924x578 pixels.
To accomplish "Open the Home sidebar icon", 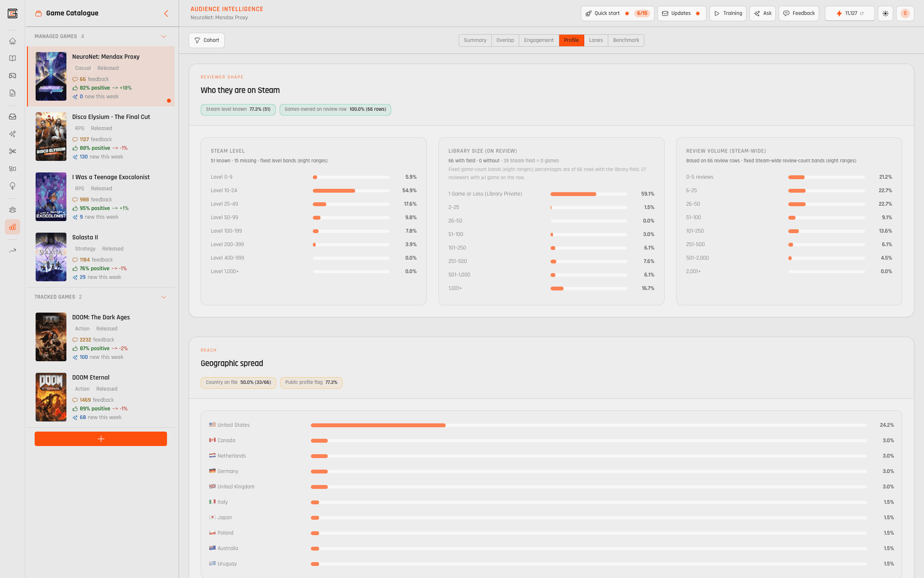I will (13, 41).
